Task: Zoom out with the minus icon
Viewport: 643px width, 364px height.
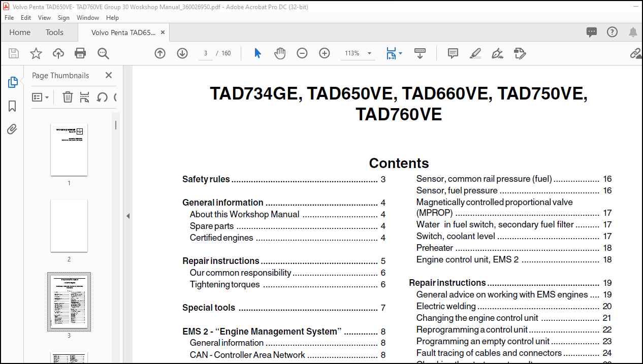Action: 302,53
